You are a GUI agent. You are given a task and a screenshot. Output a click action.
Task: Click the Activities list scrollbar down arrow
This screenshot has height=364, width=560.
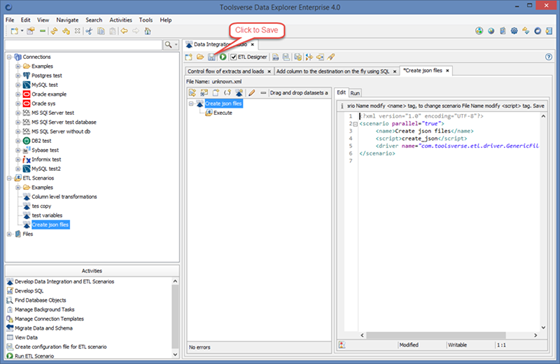175,354
